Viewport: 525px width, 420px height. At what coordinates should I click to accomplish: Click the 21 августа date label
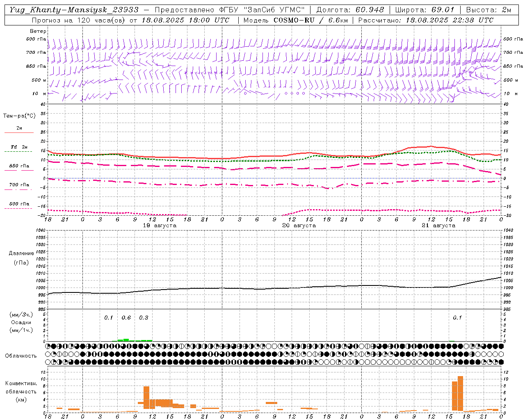coord(438,226)
